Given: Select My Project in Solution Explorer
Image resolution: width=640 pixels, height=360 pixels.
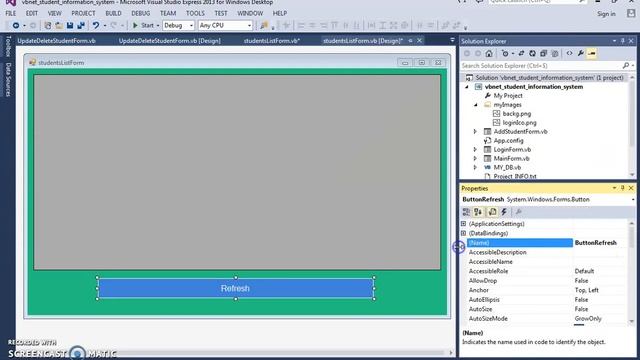Looking at the screenshot, I should 508,96.
